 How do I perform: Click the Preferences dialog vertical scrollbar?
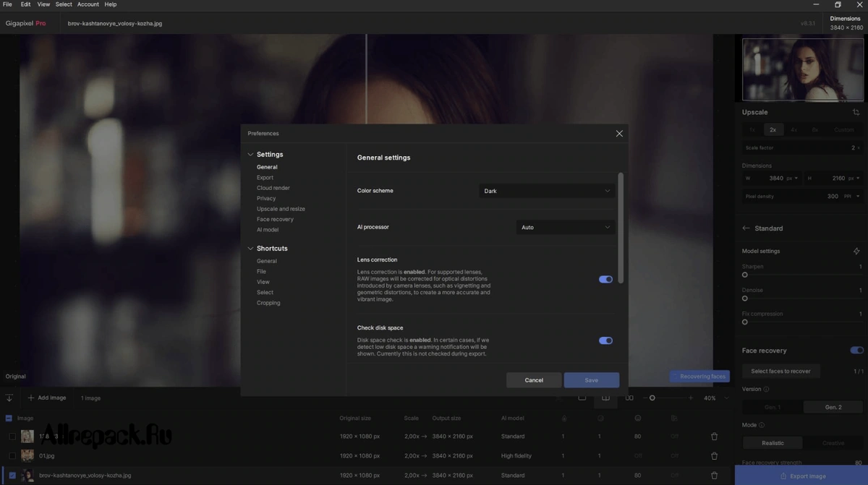621,228
